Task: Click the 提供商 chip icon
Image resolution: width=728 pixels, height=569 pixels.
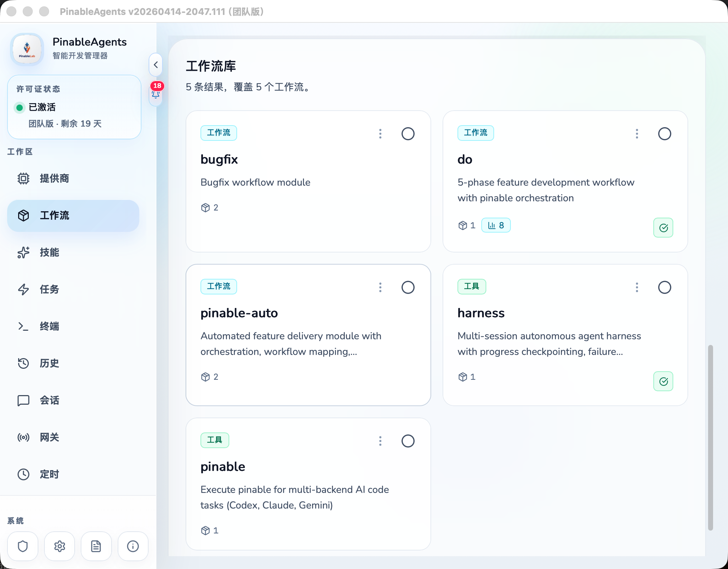Action: (x=23, y=179)
